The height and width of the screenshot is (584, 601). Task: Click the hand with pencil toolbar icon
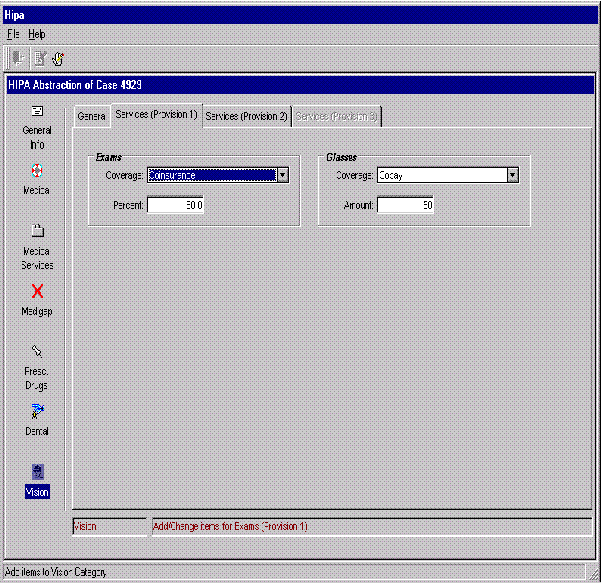(x=59, y=58)
